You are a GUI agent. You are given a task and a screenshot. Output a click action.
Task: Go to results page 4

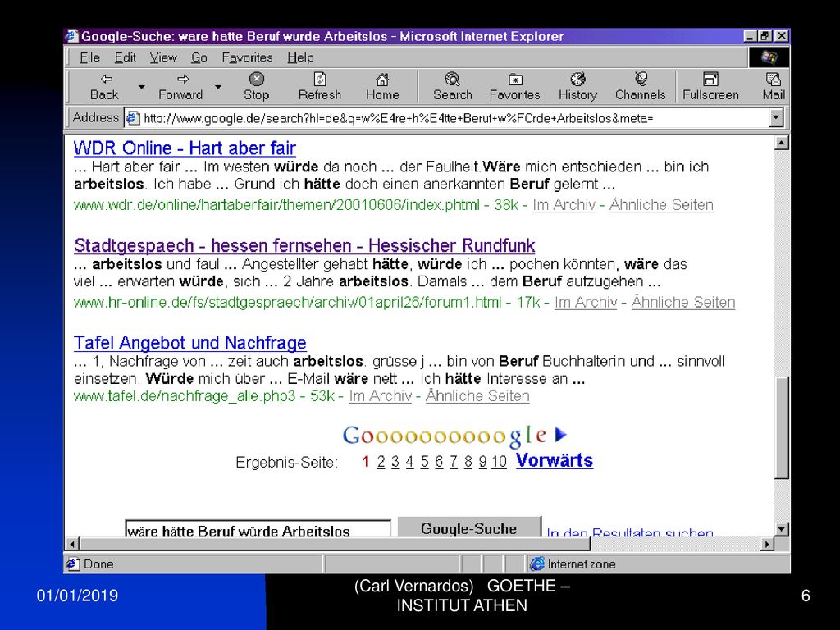[x=410, y=462]
